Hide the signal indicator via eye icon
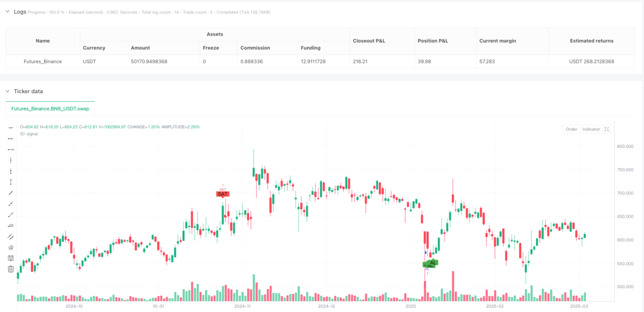Screen dimensions: 644x312 click(22, 134)
